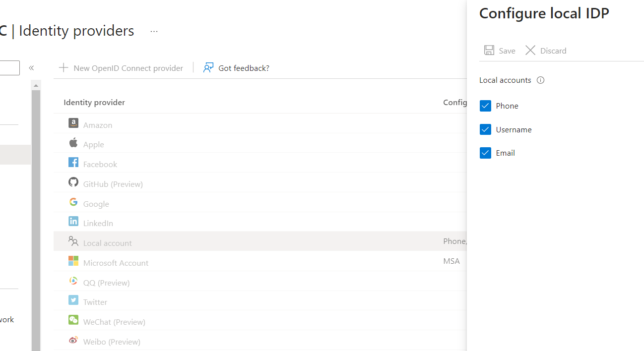Click the Local account people icon

(x=73, y=241)
